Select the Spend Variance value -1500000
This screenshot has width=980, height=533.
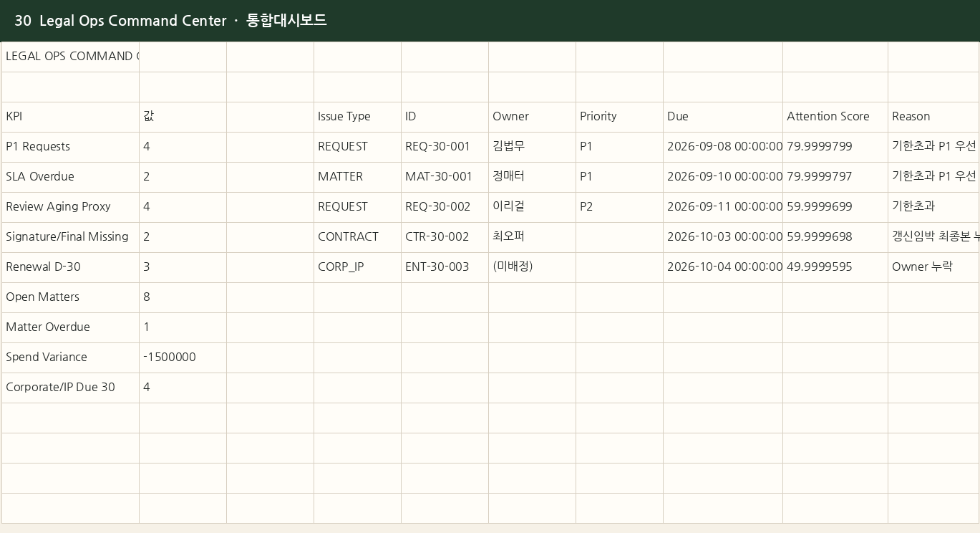coord(183,357)
